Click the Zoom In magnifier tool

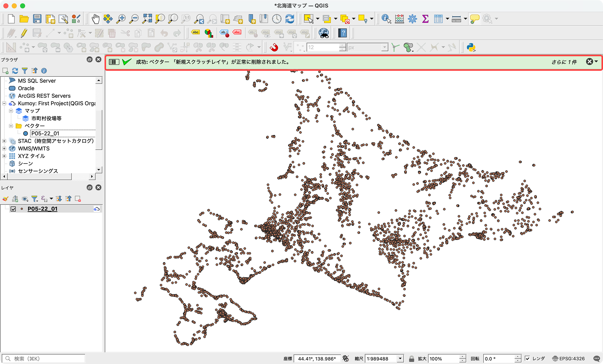click(x=121, y=19)
